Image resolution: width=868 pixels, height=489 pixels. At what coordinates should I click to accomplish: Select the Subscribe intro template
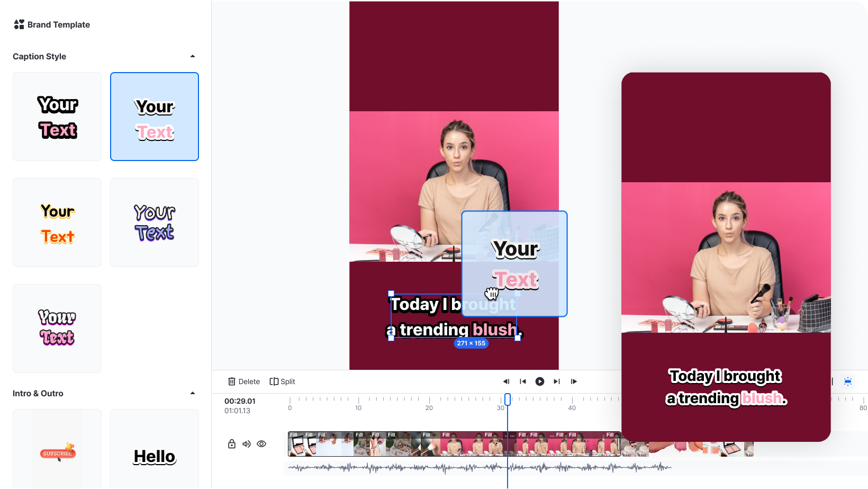pyautogui.click(x=57, y=449)
